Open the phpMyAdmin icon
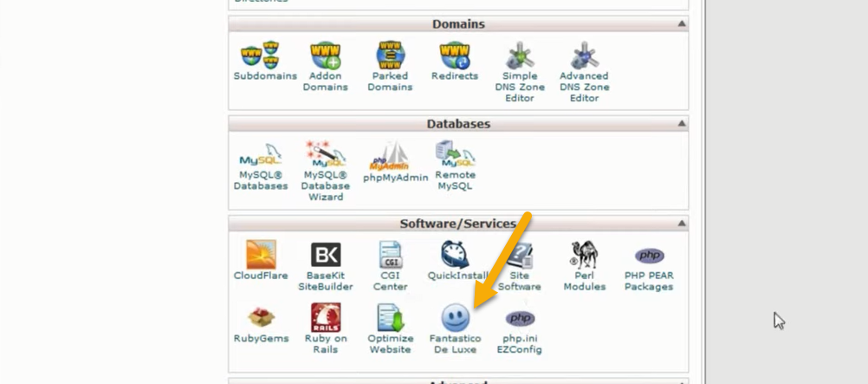Screen dimensions: 868x384 [390, 155]
